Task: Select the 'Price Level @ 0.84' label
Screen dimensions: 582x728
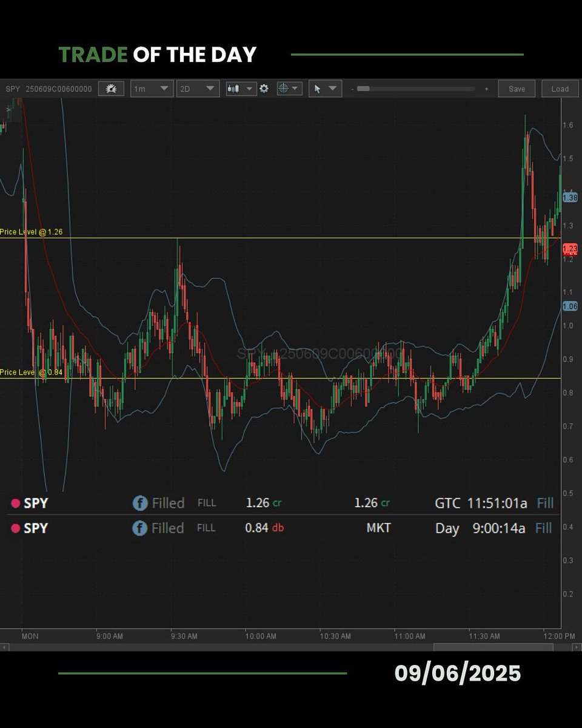Action: (32, 372)
